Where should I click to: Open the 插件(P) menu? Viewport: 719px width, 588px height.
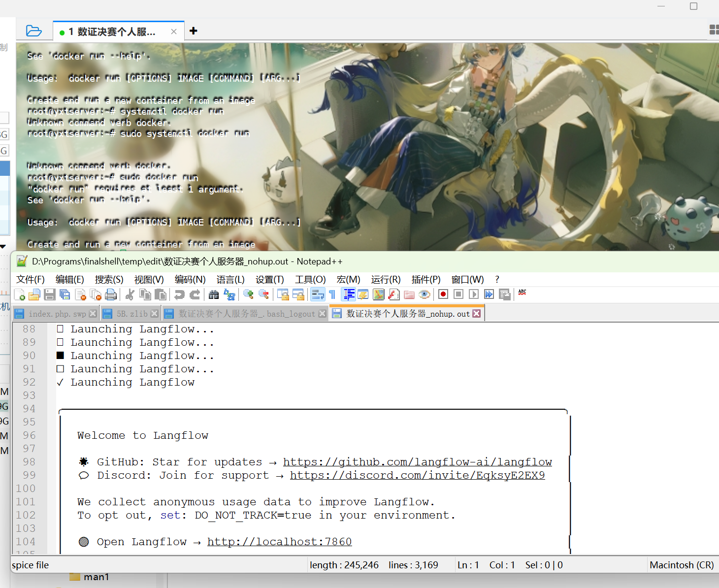click(x=426, y=280)
